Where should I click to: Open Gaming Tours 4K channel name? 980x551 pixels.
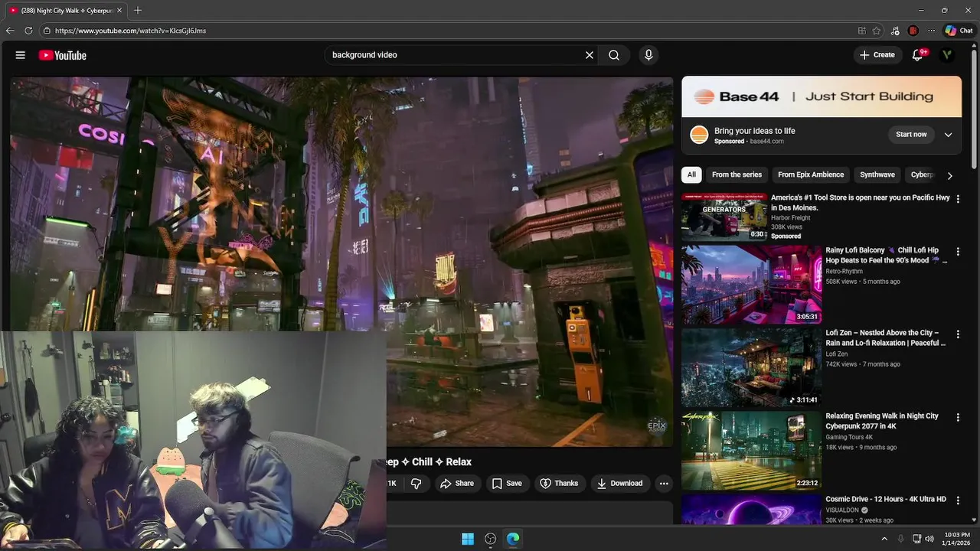point(849,438)
